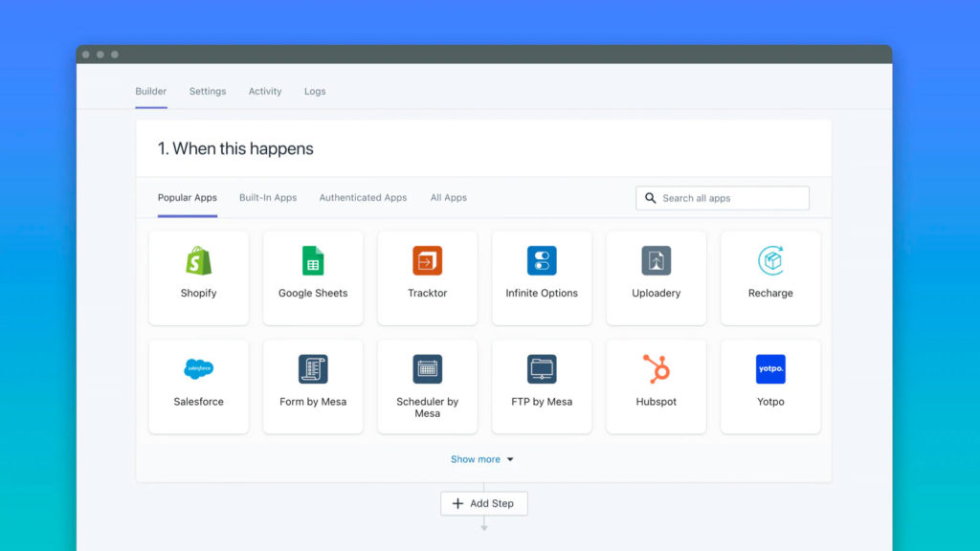The height and width of the screenshot is (551, 980).
Task: Click the Shopify label text
Action: click(199, 293)
